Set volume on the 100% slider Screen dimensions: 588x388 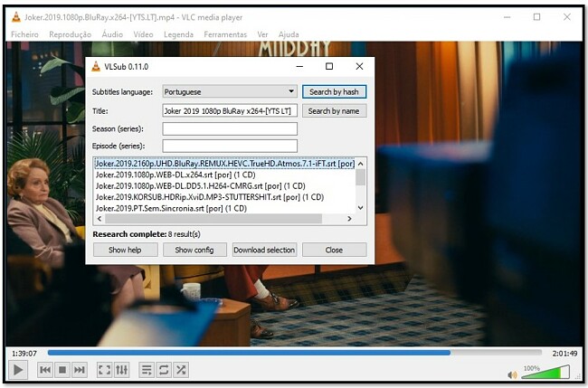coord(545,373)
